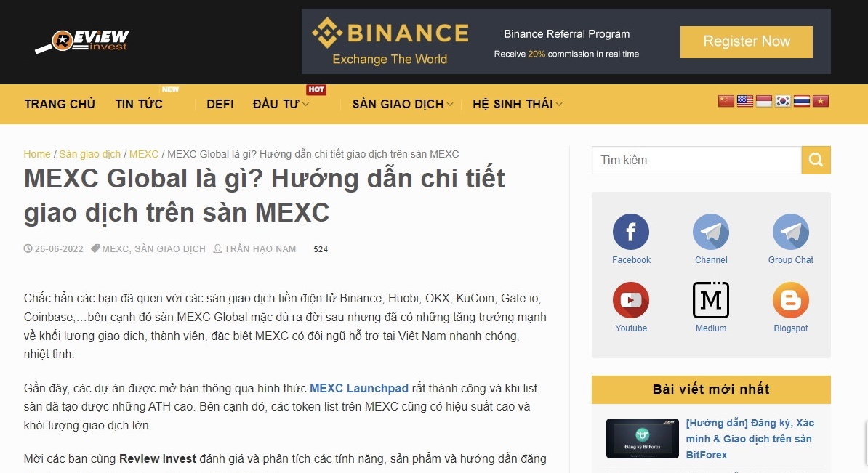Viewport: 868px width, 473px height.
Task: Select the South Korean flag language icon
Action: 783,101
